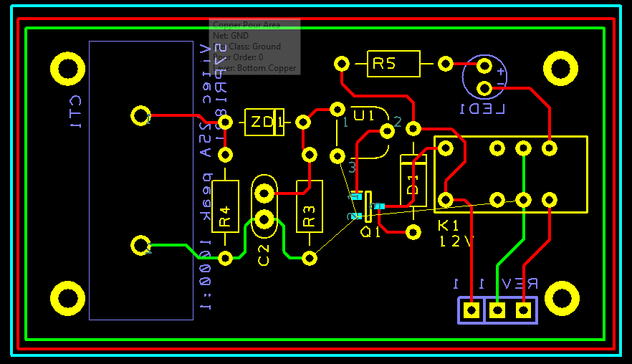Select the top-left mounting hole

pyautogui.click(x=67, y=69)
